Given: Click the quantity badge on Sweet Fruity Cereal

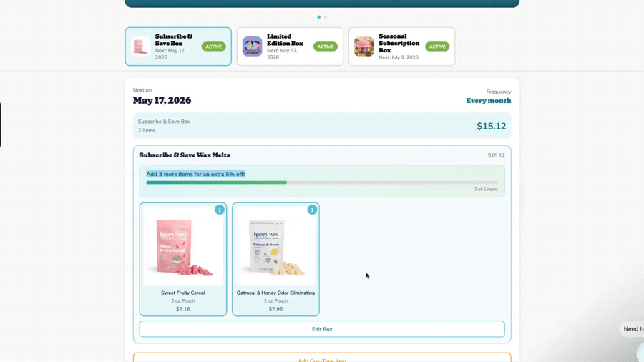Looking at the screenshot, I should point(220,210).
